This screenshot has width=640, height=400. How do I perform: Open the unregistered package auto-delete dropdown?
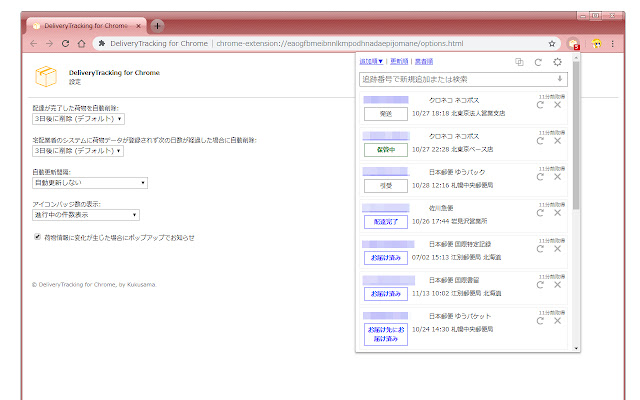point(78,151)
